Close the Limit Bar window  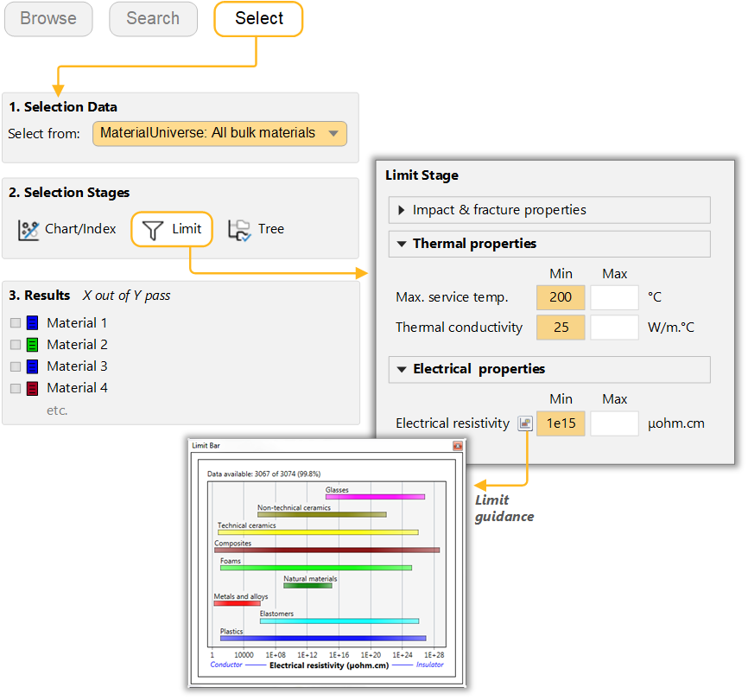click(458, 446)
